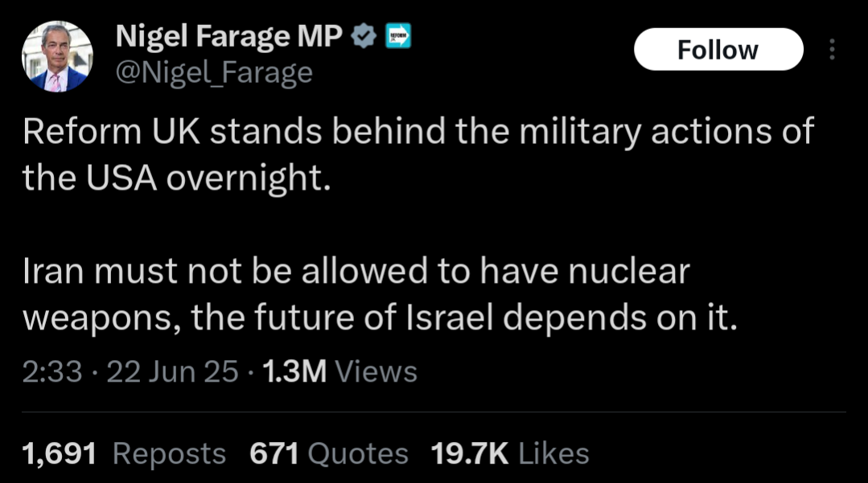View the 1,691 Reposts list
Image resolution: width=868 pixels, height=483 pixels.
(124, 454)
